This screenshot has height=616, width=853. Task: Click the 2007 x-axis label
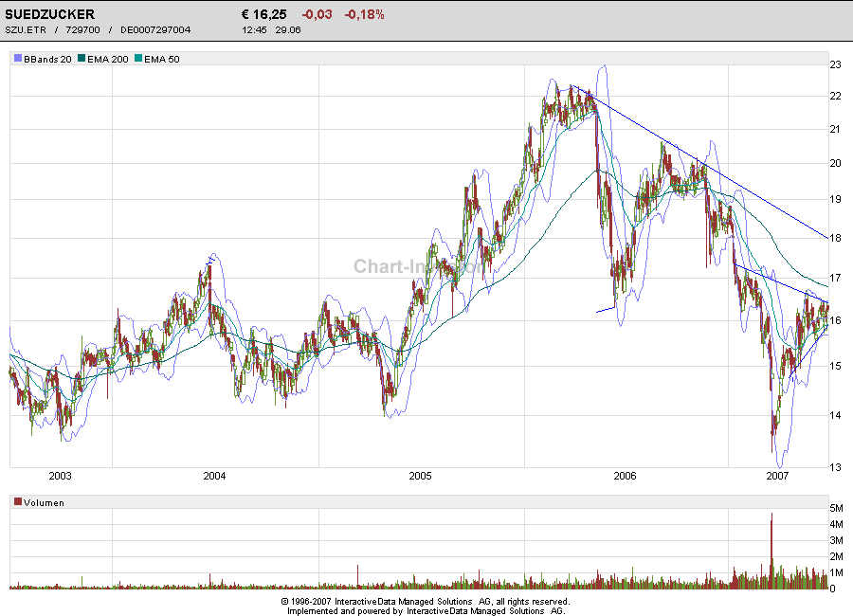pyautogui.click(x=777, y=476)
